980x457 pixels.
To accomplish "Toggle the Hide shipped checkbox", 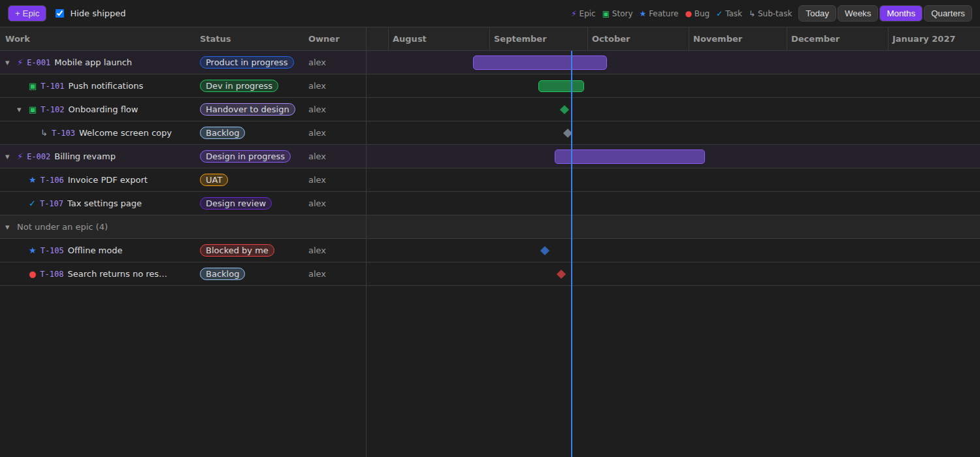I will coord(60,13).
